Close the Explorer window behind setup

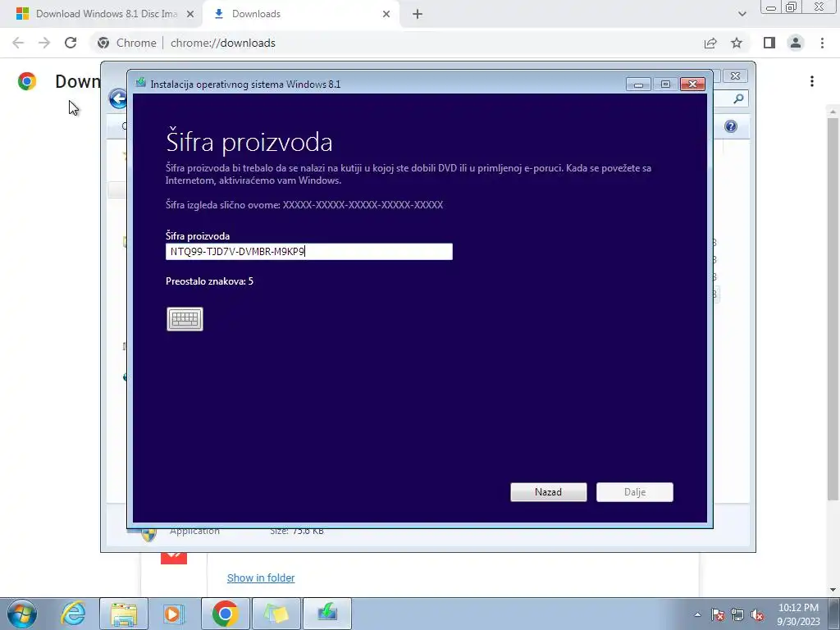pyautogui.click(x=735, y=76)
